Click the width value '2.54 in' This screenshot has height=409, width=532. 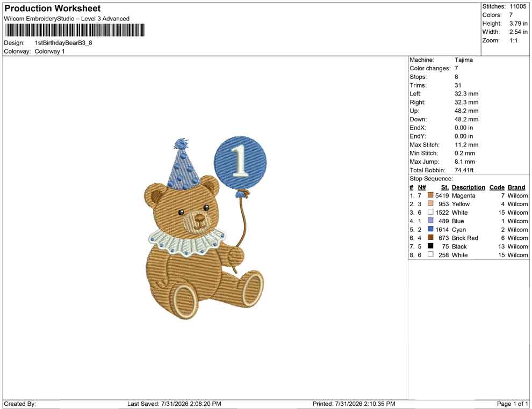(519, 32)
